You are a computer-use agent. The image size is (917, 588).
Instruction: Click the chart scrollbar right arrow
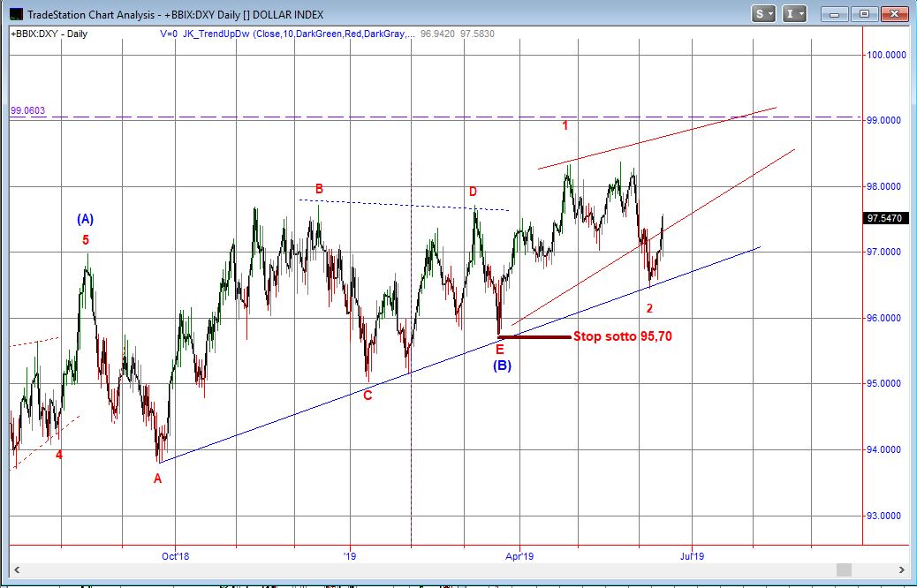click(899, 569)
